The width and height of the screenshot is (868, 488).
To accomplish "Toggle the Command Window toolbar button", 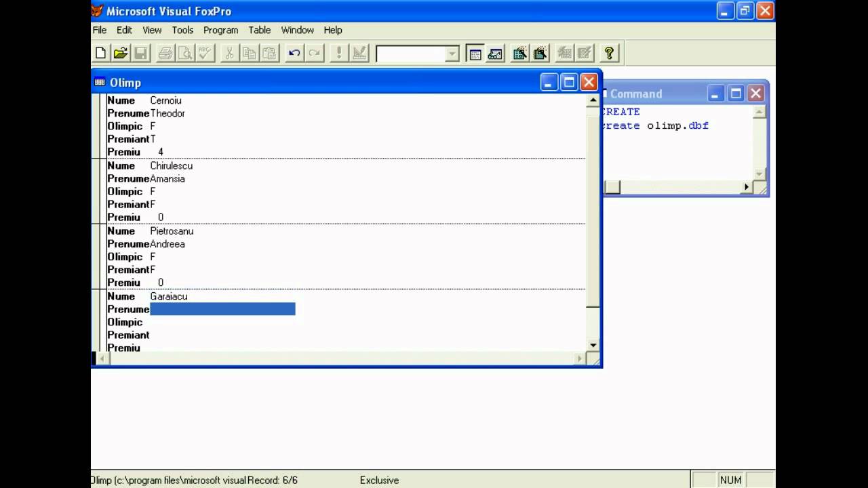I will coord(475,54).
